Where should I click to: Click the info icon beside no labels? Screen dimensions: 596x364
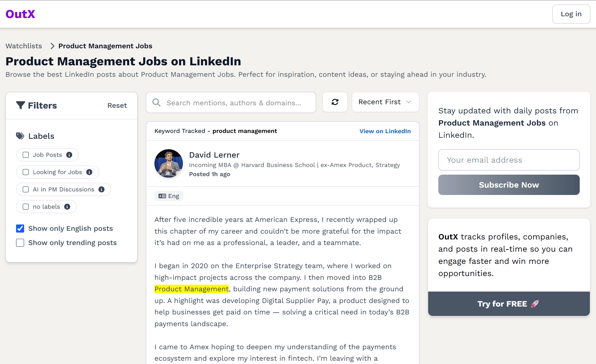(x=67, y=206)
